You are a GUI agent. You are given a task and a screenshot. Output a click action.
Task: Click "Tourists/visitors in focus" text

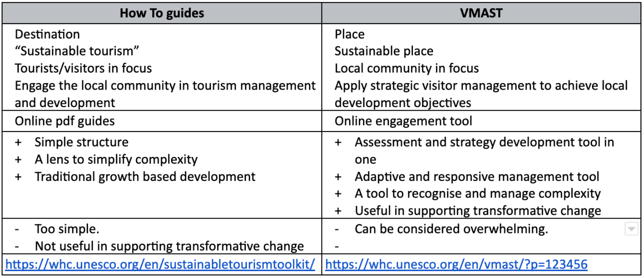tap(83, 68)
